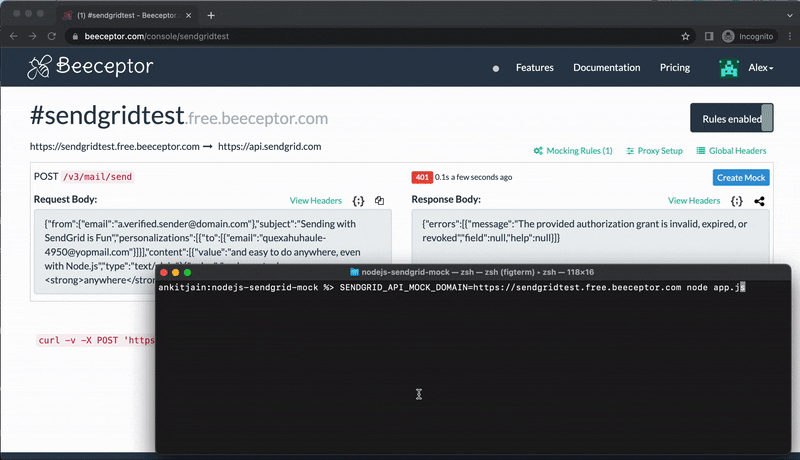Open the side panel icon in the browser toolbar

pos(709,36)
